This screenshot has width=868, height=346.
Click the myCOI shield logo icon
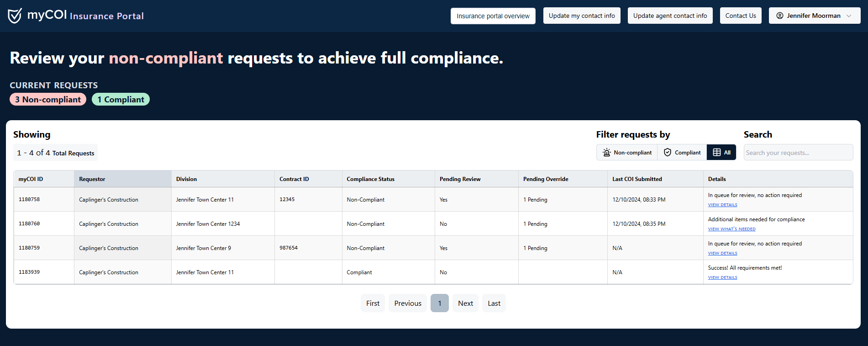click(15, 16)
